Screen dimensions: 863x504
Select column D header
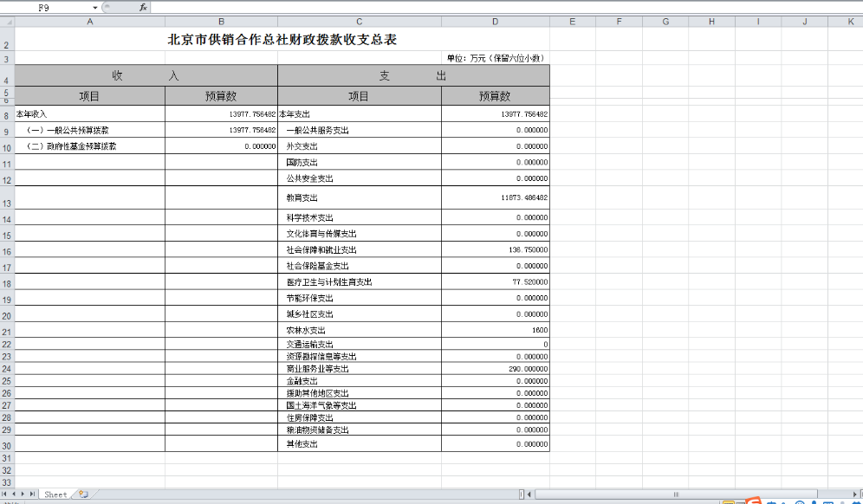pos(496,22)
